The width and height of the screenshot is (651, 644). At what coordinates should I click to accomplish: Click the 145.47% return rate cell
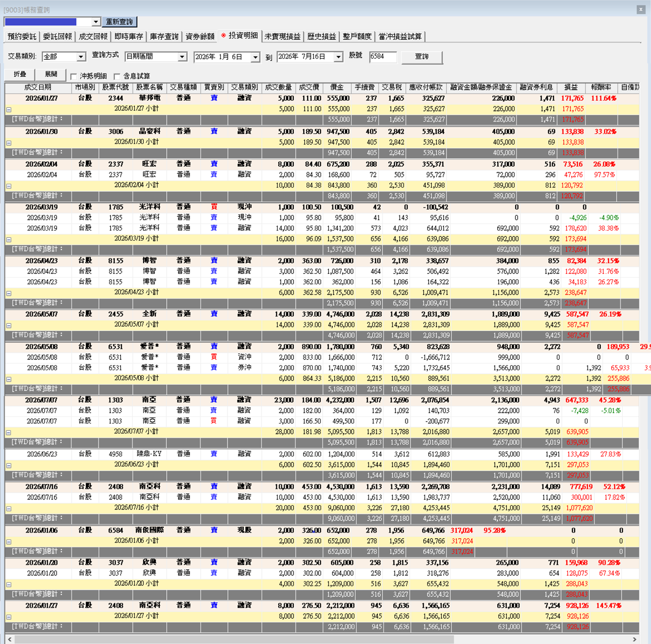tap(608, 605)
